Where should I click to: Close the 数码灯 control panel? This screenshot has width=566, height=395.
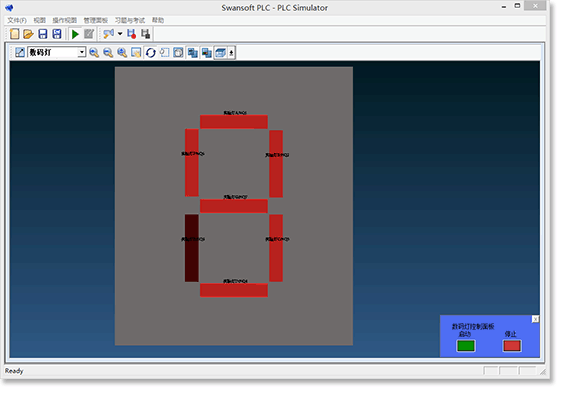(535, 319)
